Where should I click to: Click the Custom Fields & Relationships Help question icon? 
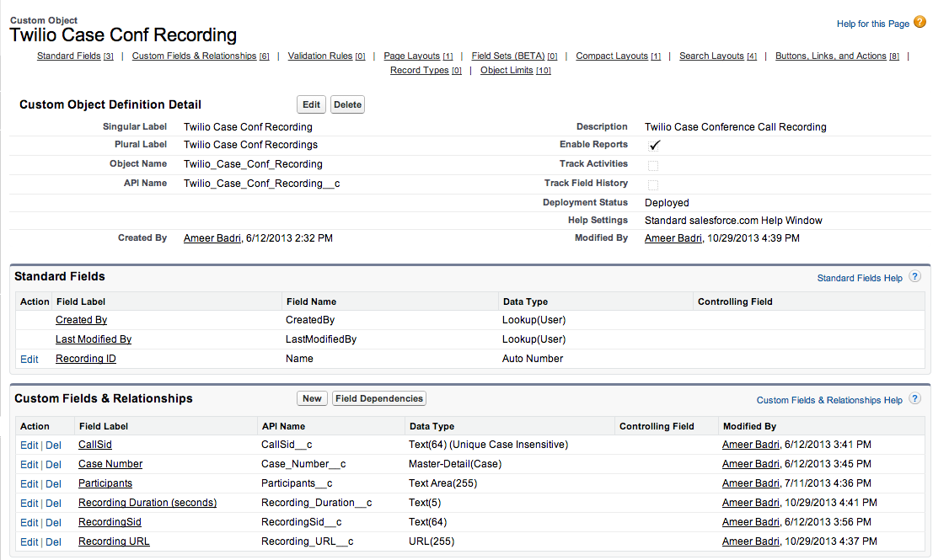point(915,399)
